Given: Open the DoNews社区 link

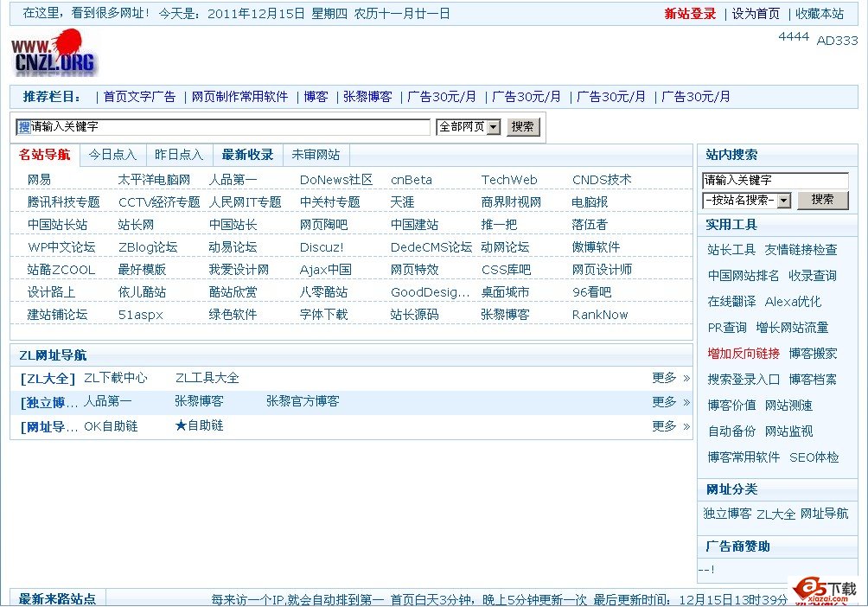Looking at the screenshot, I should point(336,180).
